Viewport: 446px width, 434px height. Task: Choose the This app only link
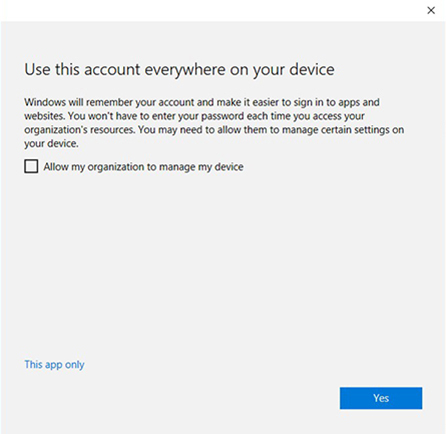pyautogui.click(x=54, y=365)
